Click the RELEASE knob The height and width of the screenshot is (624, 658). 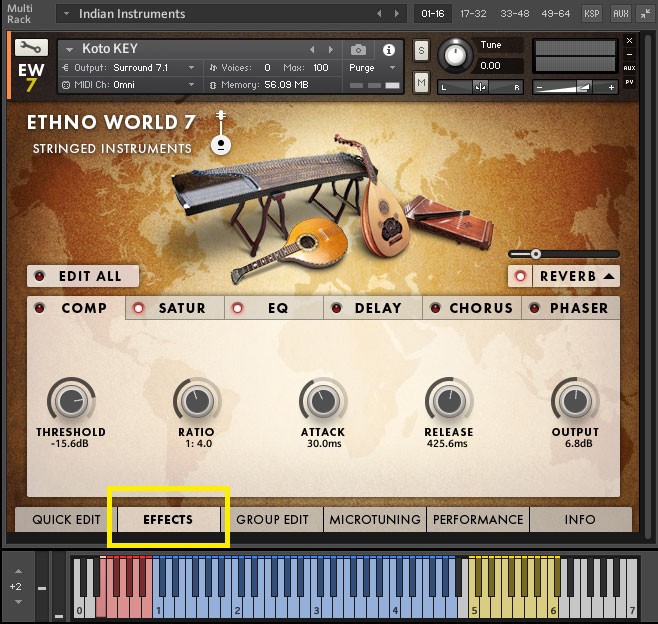tap(449, 401)
